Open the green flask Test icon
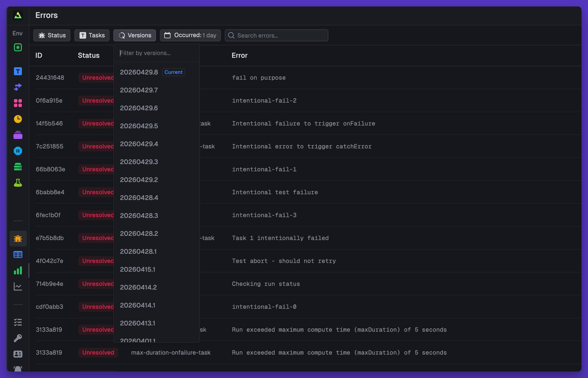 tap(18, 183)
